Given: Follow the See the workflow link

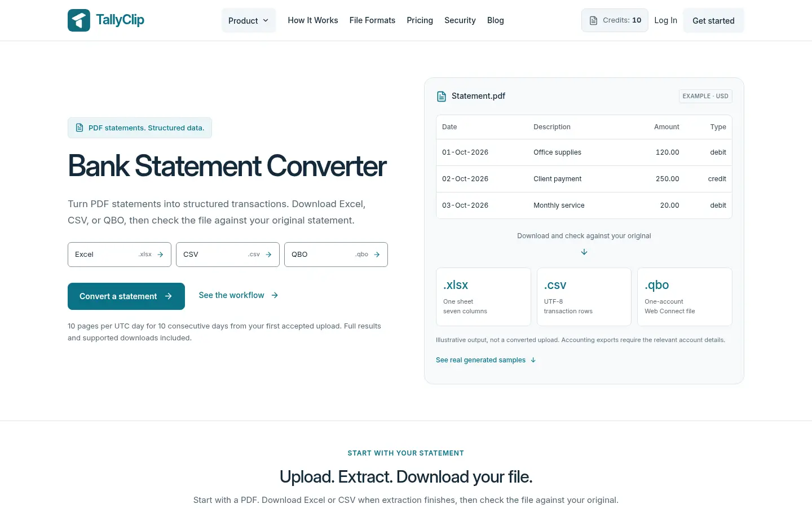Looking at the screenshot, I should pos(239,295).
